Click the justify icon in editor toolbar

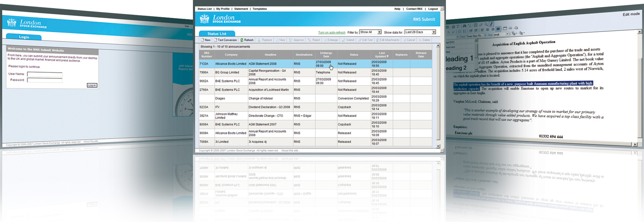pos(498,29)
